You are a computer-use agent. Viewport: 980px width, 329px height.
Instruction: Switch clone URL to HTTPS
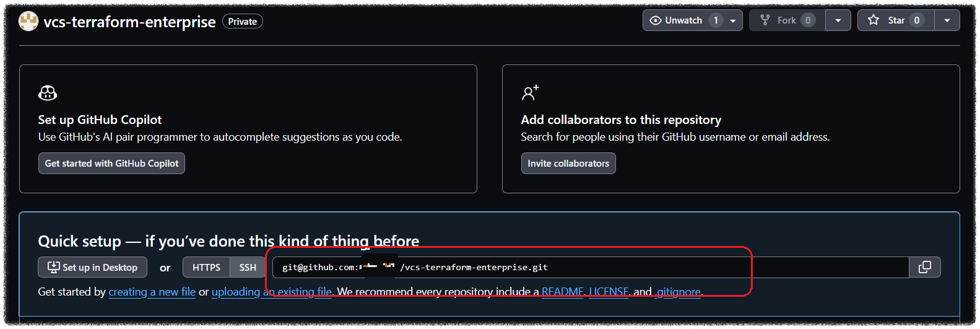(x=206, y=267)
